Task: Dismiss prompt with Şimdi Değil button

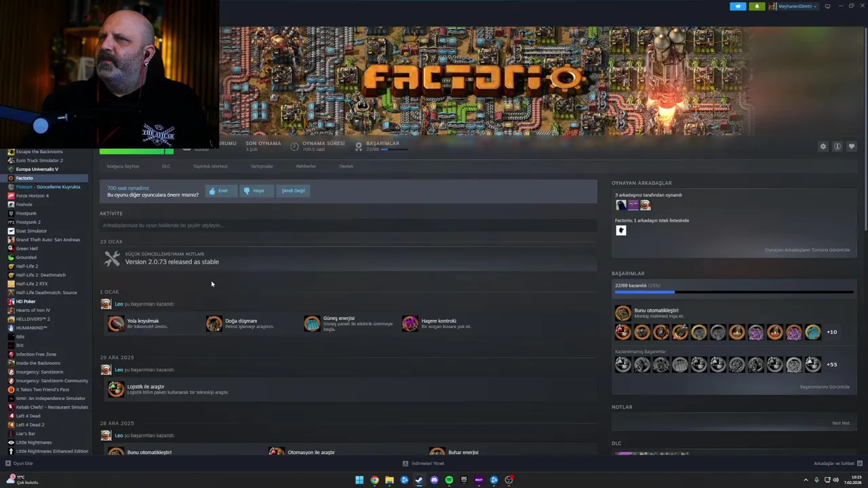Action: [x=293, y=191]
